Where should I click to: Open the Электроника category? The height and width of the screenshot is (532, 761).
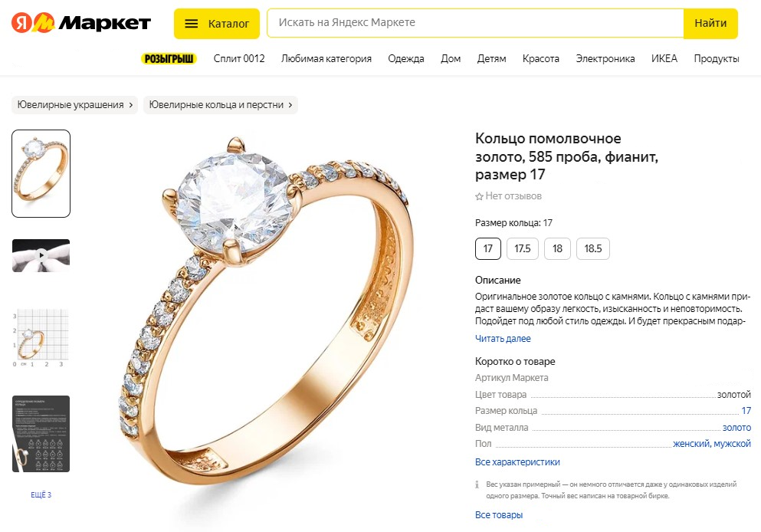coord(605,58)
